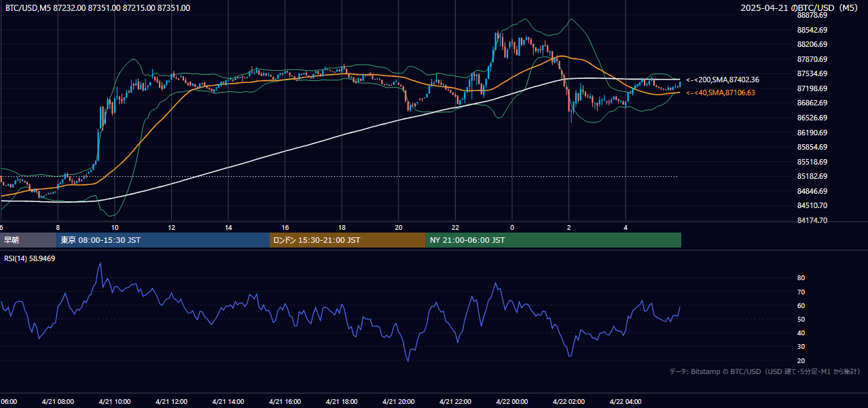Click hour tick 12 under the price chart
This screenshot has width=868, height=408.
coord(171,227)
